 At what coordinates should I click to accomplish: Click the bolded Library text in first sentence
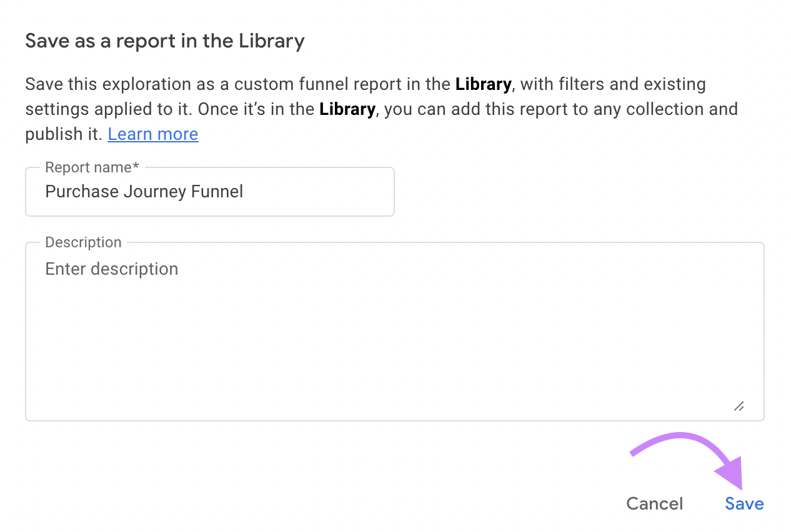point(482,84)
